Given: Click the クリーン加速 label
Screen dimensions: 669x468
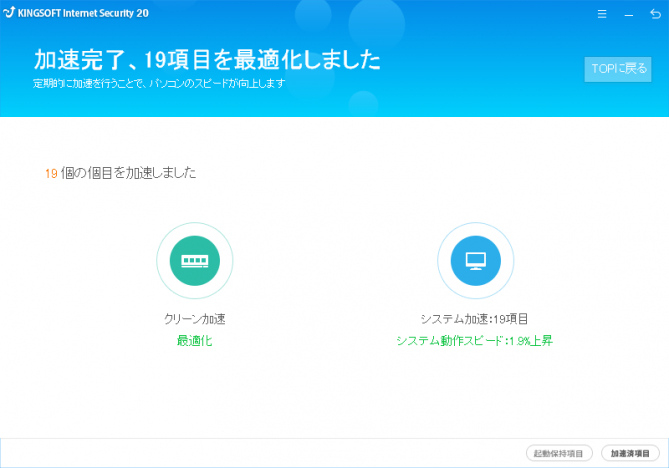Looking at the screenshot, I should tap(194, 319).
